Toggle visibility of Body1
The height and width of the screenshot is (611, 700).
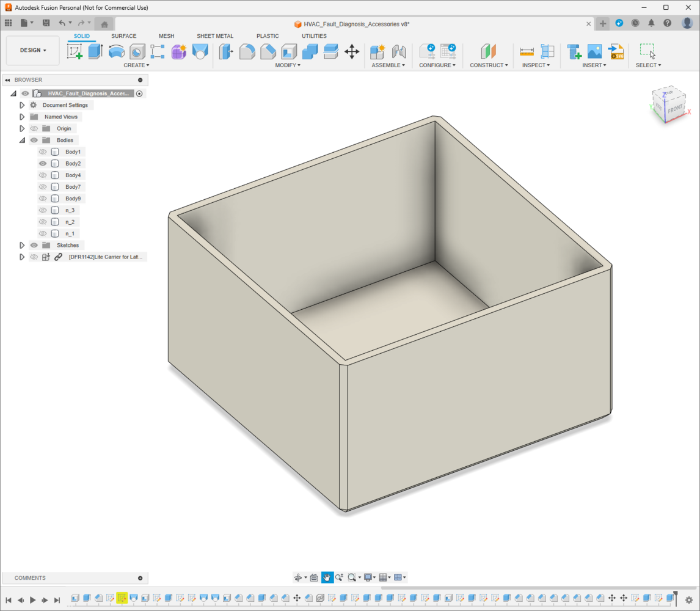43,152
